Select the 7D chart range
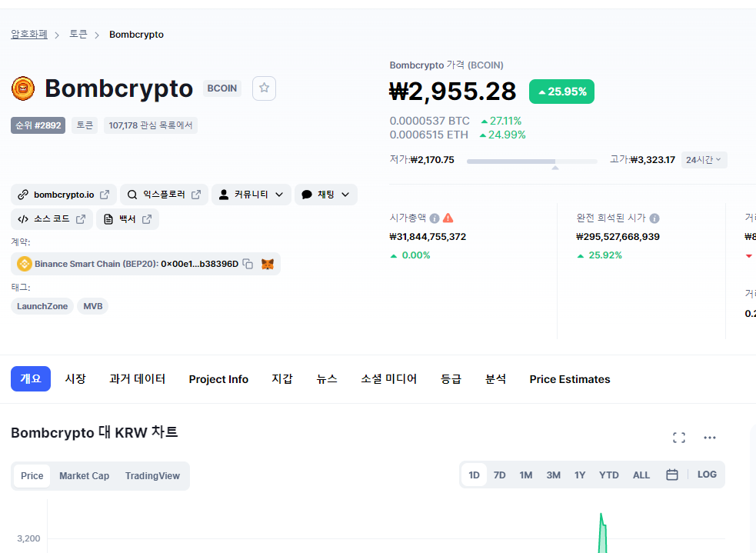 [499, 475]
